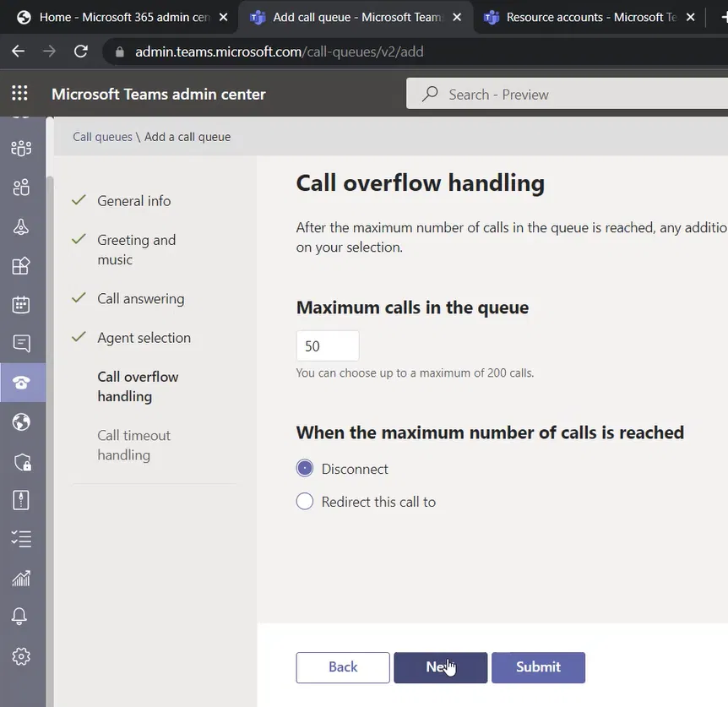Open the Teams apps icon in sidebar
This screenshot has width=728, height=707.
[x=21, y=266]
